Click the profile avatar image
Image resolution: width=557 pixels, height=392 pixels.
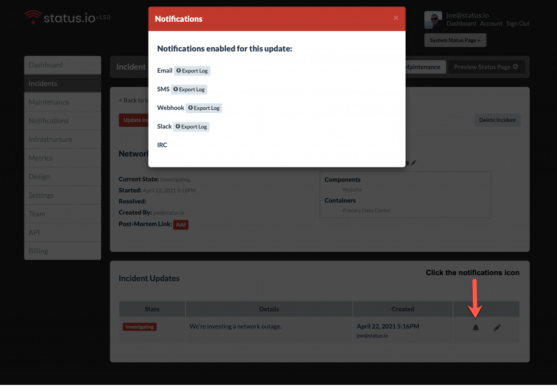point(434,20)
